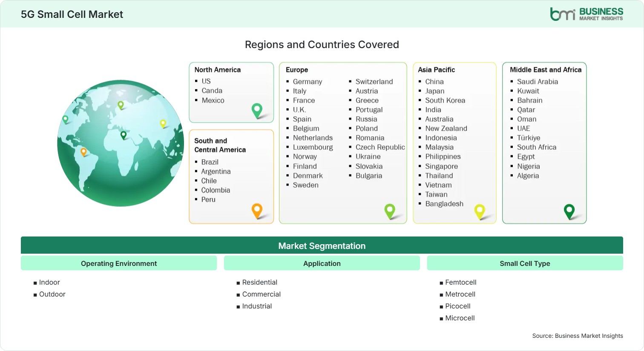Click 'China' in Asia Pacific list
The image size is (644, 351).
(434, 82)
